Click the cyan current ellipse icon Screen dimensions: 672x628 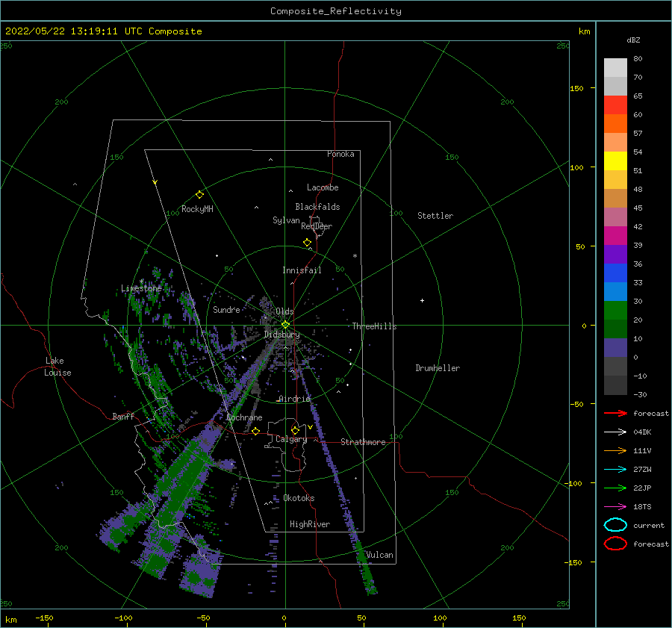pos(615,525)
